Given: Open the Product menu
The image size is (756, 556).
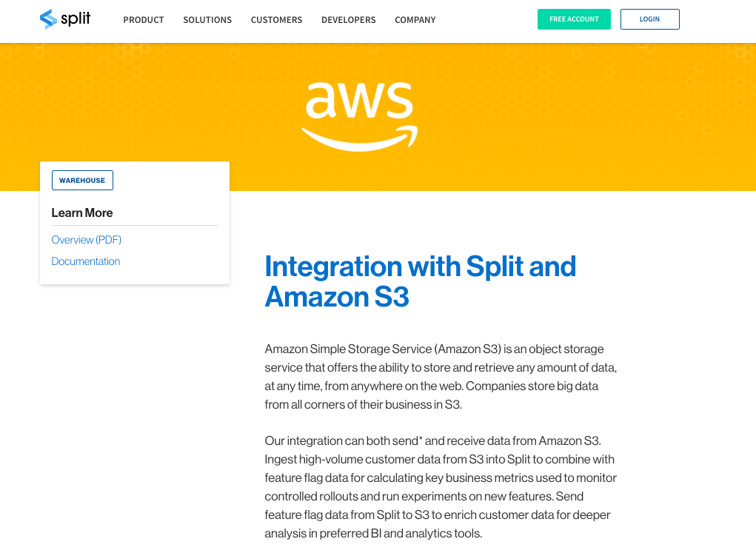Looking at the screenshot, I should (x=144, y=20).
